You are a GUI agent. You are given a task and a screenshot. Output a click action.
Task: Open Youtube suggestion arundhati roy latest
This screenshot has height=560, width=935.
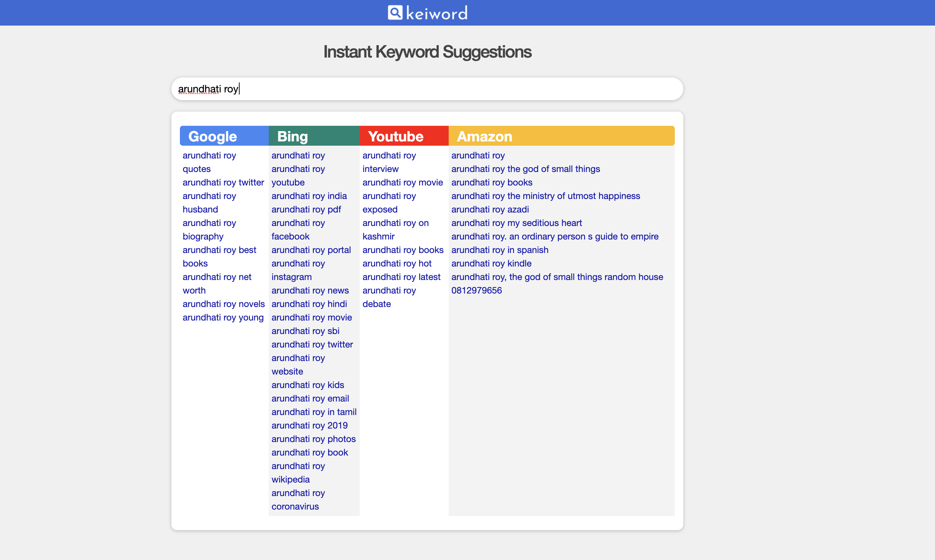click(x=401, y=278)
